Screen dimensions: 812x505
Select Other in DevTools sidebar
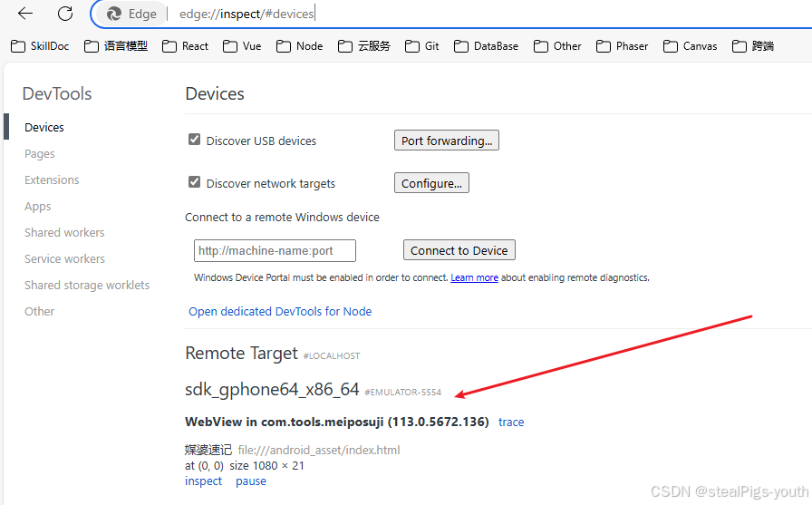coord(39,311)
